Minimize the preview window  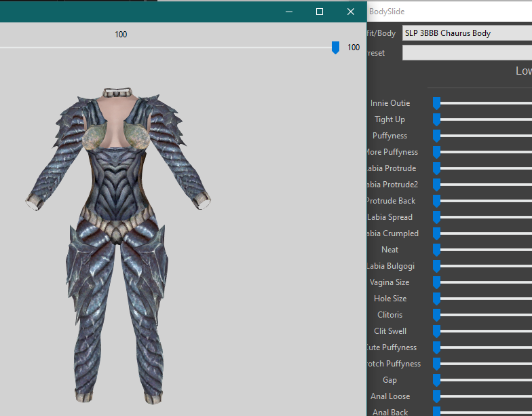point(289,12)
